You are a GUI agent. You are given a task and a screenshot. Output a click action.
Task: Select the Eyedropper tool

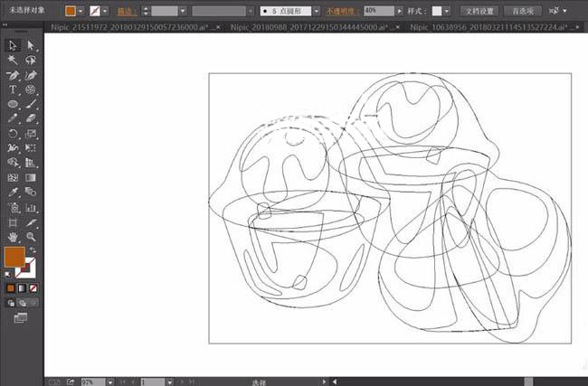click(14, 193)
